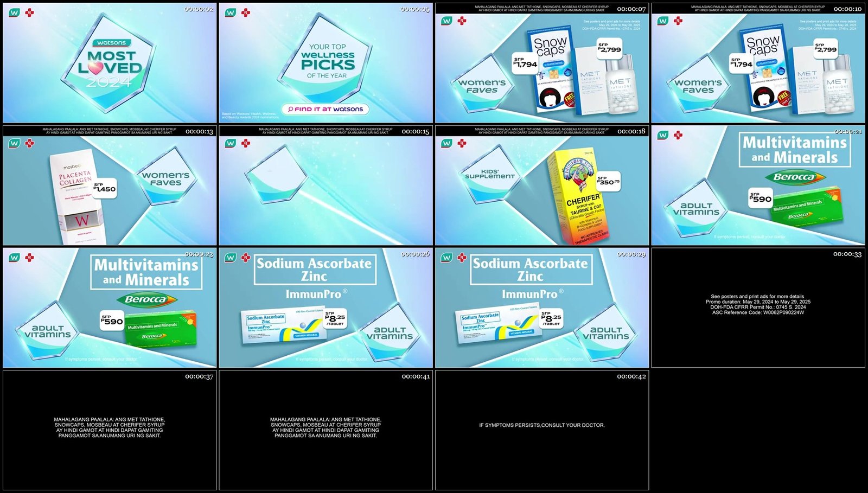Click the Watsons W logo in the 00:00:13 frame

14,143
